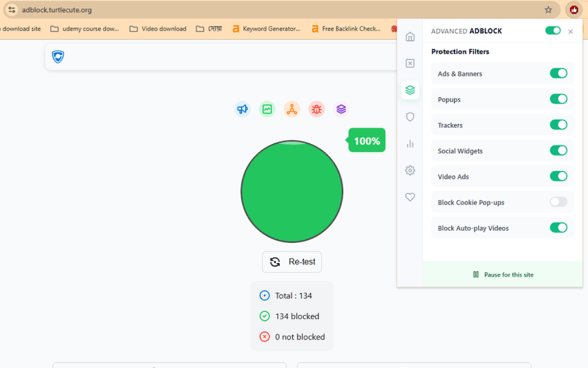Disable the Ads & Banners filter
Viewport: 588px width, 368px height.
pyautogui.click(x=558, y=73)
